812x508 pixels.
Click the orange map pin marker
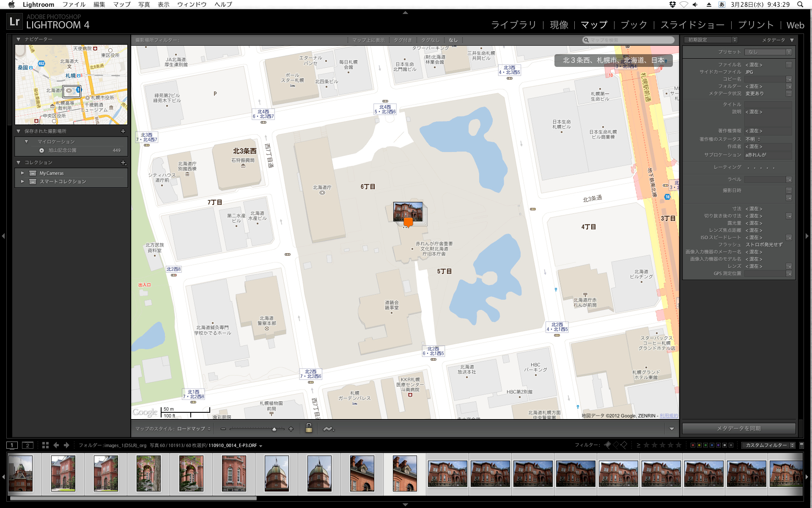[x=408, y=222]
